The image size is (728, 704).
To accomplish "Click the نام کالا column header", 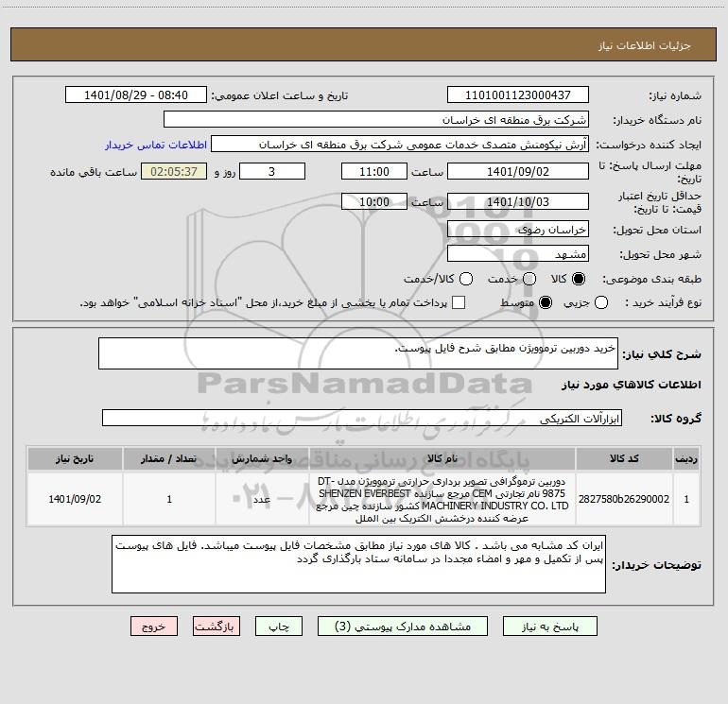I will (x=442, y=459).
